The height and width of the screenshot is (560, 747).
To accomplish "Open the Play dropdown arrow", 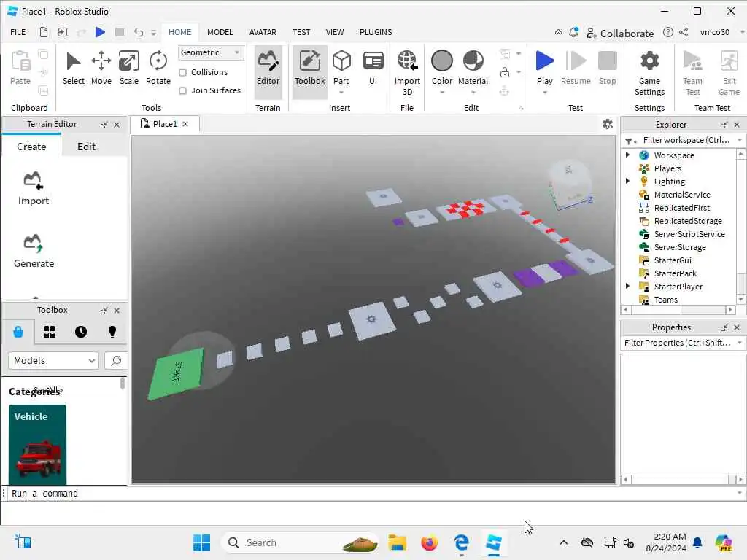I will [x=544, y=93].
